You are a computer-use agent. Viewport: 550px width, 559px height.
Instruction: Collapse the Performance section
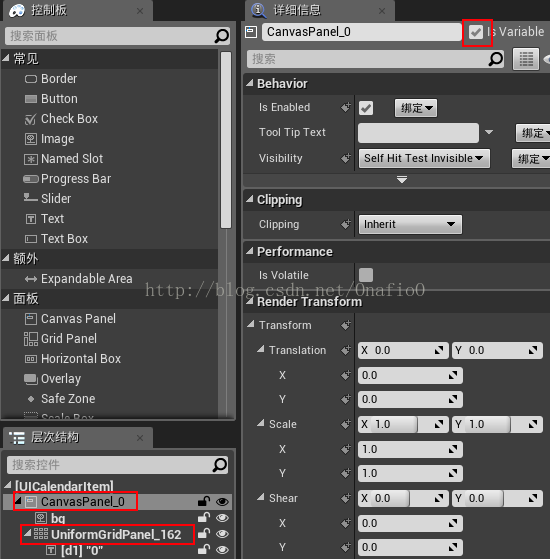pos(250,251)
